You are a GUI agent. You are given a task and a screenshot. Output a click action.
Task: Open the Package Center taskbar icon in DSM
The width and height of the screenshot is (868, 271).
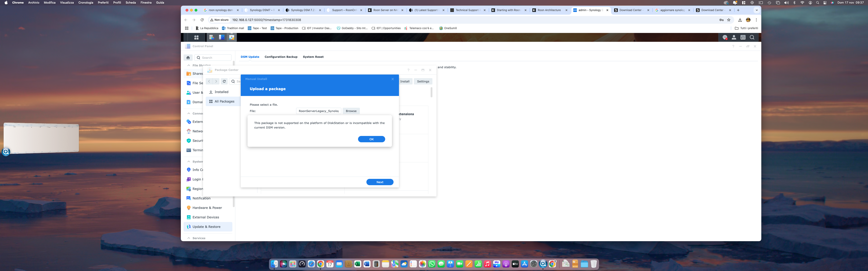pos(231,37)
